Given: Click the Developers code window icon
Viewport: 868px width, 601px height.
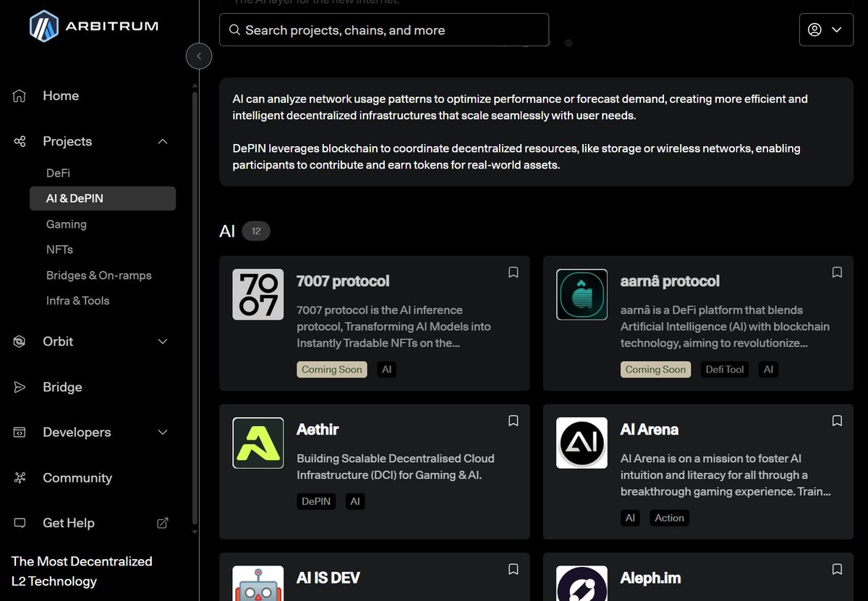Looking at the screenshot, I should pos(20,432).
